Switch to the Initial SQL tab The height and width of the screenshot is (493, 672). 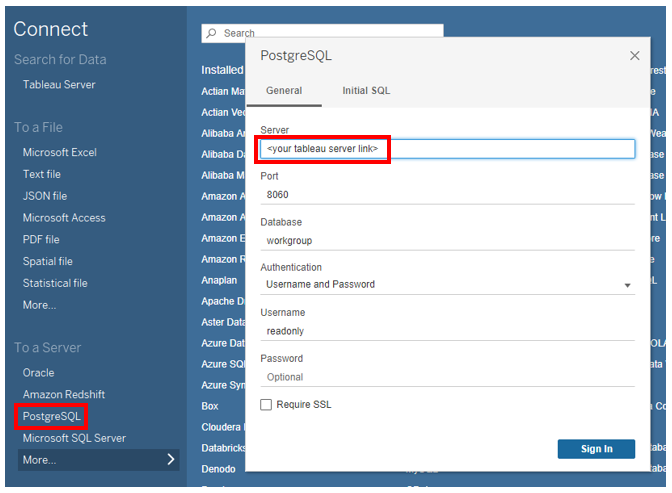pos(366,91)
